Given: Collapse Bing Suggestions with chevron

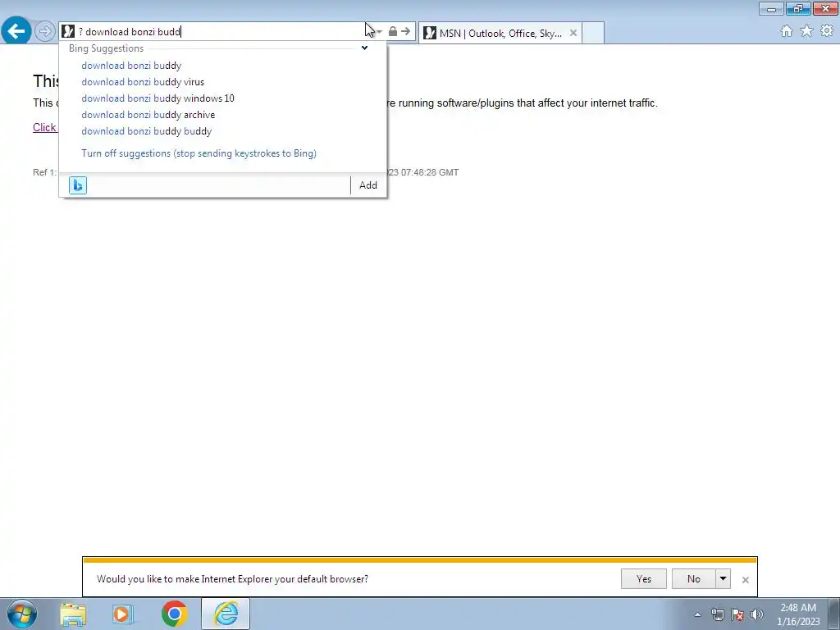Looking at the screenshot, I should 364,48.
